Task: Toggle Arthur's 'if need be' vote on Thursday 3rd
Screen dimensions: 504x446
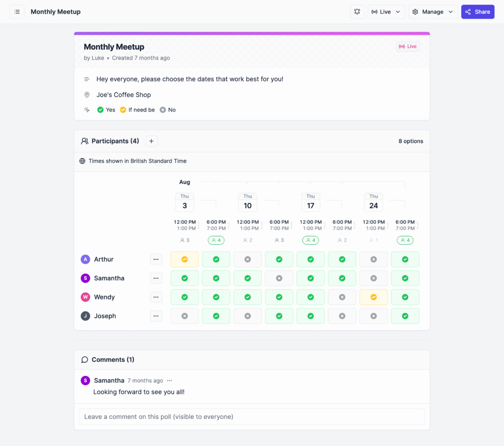Action: click(184, 259)
